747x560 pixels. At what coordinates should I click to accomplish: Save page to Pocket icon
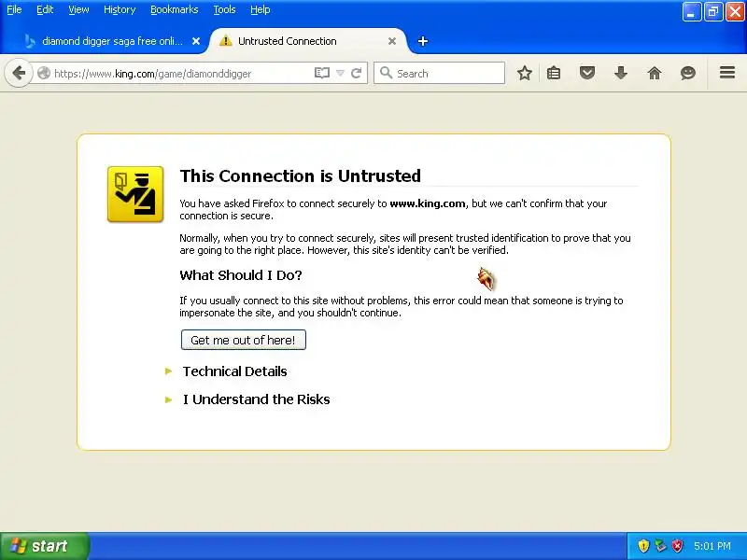coord(587,74)
